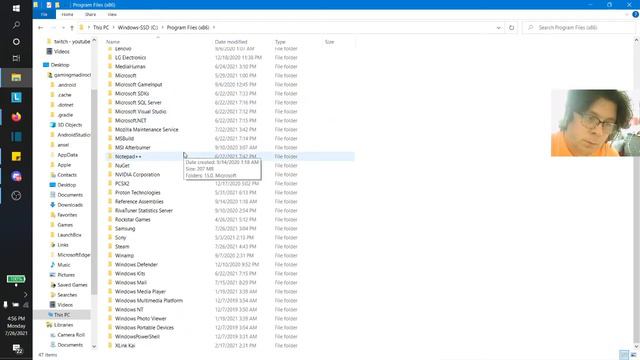Select the Winamp folder icon
This screenshot has height=360, width=640.
coord(110,256)
